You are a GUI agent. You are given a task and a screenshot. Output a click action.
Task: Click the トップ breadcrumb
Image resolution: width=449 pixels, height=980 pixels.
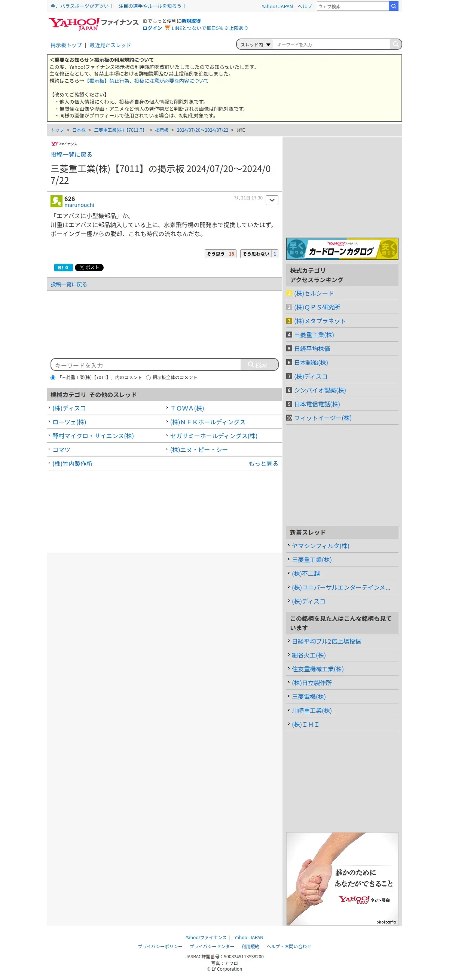pos(58,130)
